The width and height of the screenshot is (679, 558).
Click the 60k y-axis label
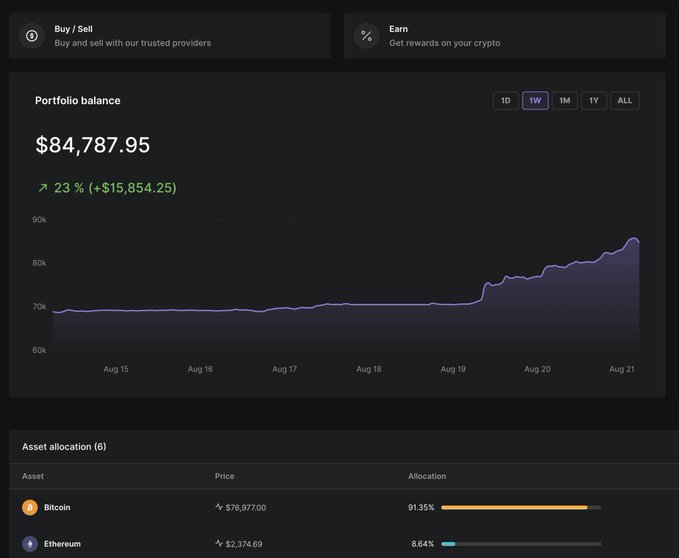coord(39,350)
